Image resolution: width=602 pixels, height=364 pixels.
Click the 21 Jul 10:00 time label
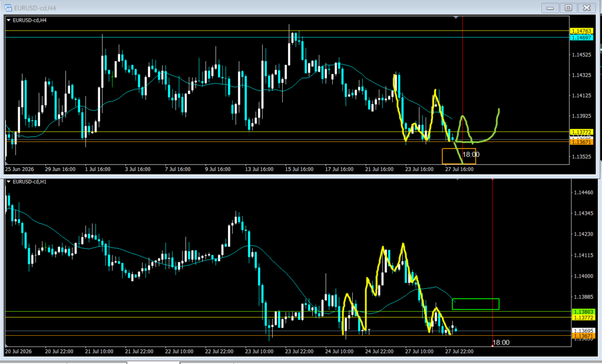click(x=99, y=351)
